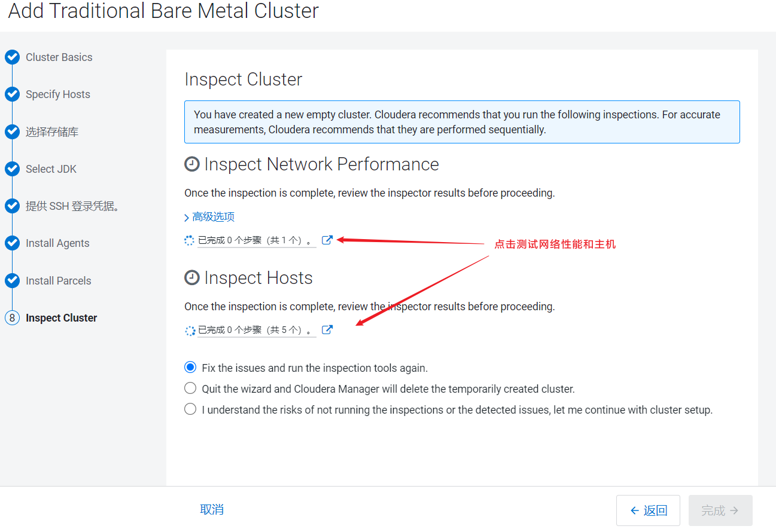Click the Specify Hosts checkmark icon
This screenshot has height=532, width=776.
12,94
